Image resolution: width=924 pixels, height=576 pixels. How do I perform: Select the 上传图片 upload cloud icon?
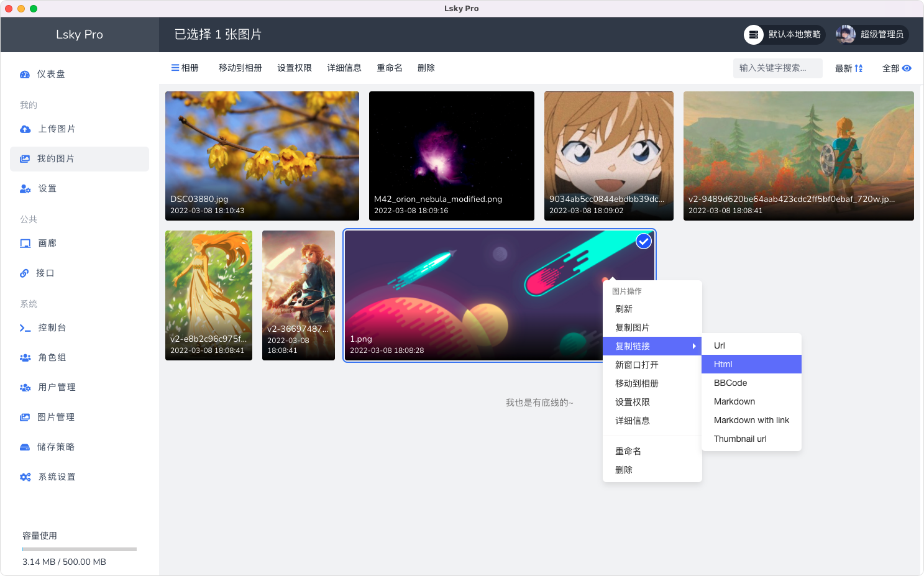coord(25,129)
